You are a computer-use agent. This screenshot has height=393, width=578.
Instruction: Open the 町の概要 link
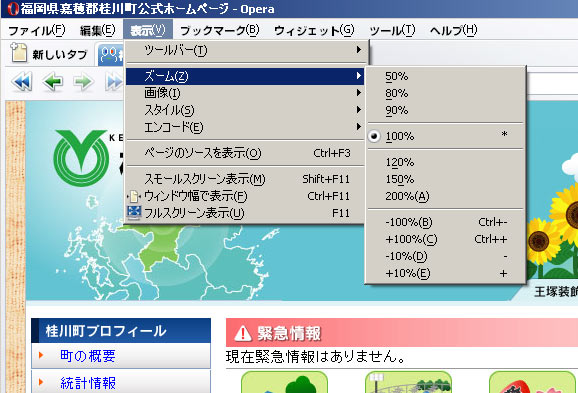pyautogui.click(x=88, y=356)
